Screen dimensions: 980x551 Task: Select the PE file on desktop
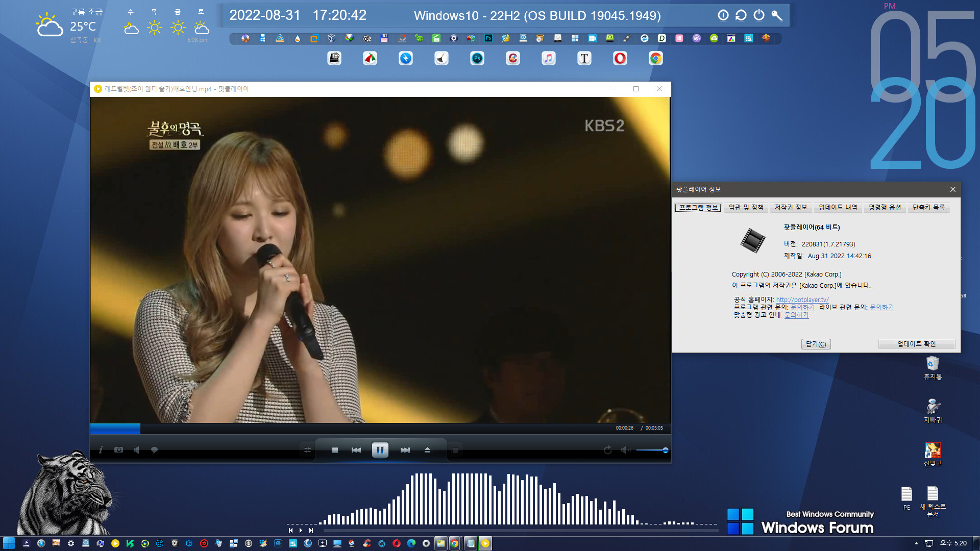click(906, 498)
